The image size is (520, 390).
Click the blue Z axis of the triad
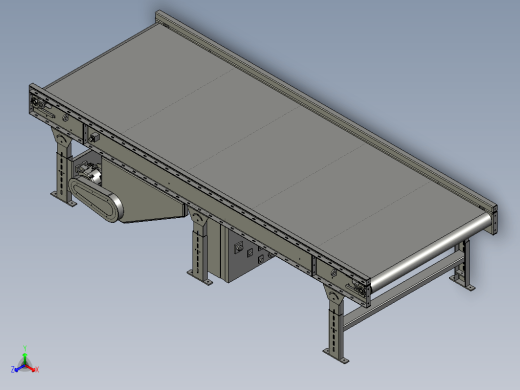coord(17,369)
